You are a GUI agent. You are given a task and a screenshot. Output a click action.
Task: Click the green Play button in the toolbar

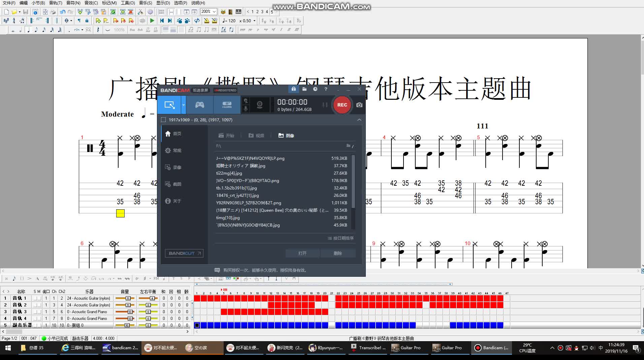pos(152,21)
